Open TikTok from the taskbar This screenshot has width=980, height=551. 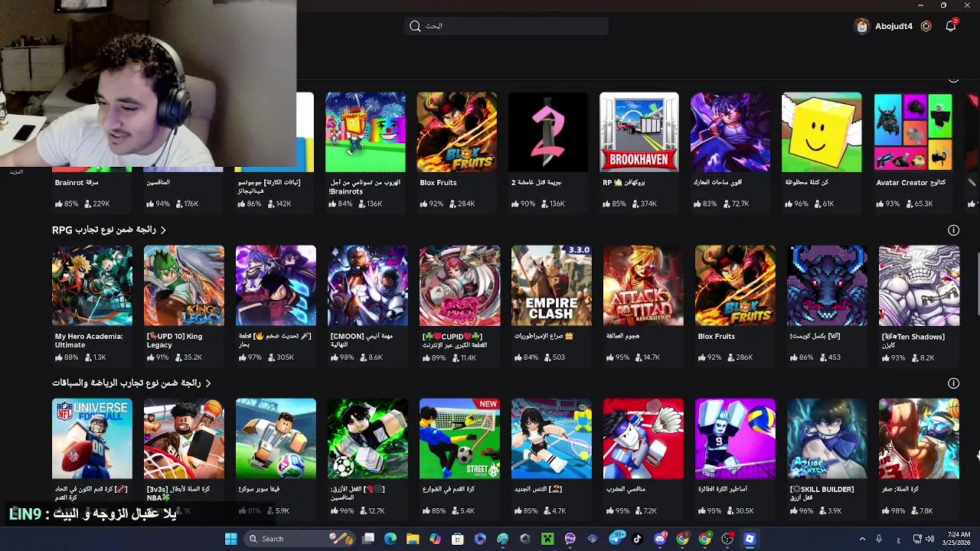coord(637,539)
